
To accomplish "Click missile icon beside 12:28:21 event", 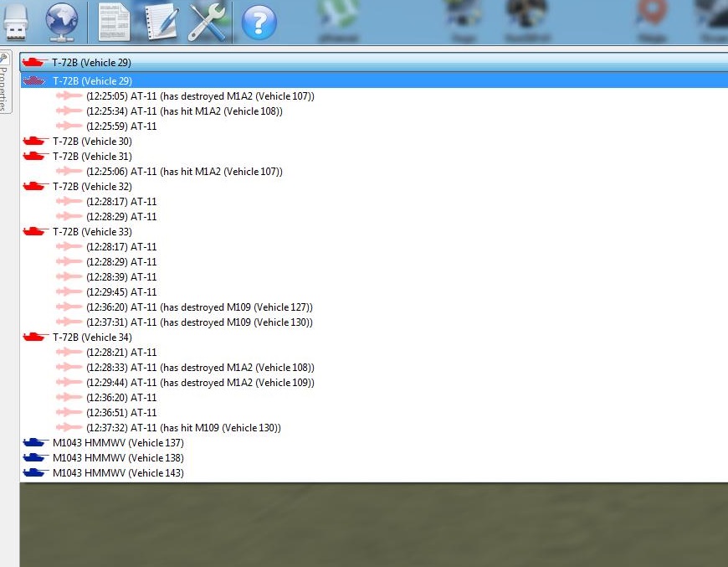I will tap(69, 352).
